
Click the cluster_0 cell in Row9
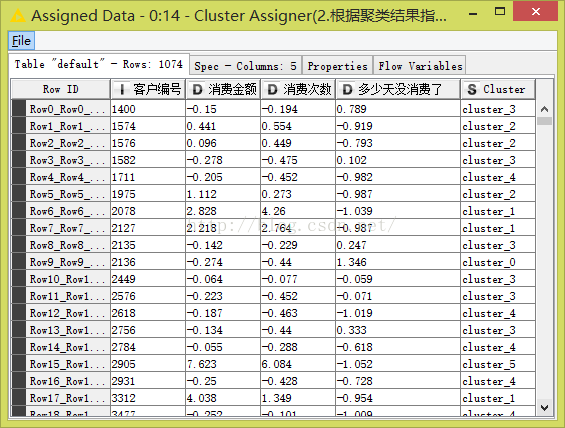[498, 262]
